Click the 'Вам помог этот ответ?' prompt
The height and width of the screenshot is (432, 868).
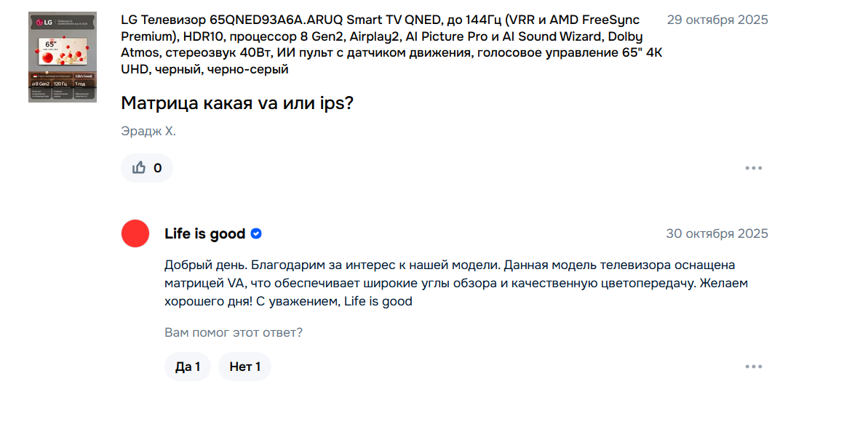click(x=234, y=332)
